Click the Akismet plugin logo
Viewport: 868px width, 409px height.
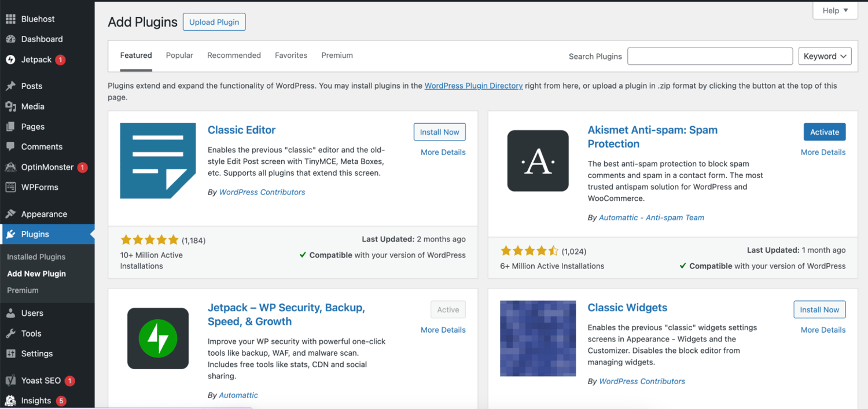pyautogui.click(x=538, y=161)
